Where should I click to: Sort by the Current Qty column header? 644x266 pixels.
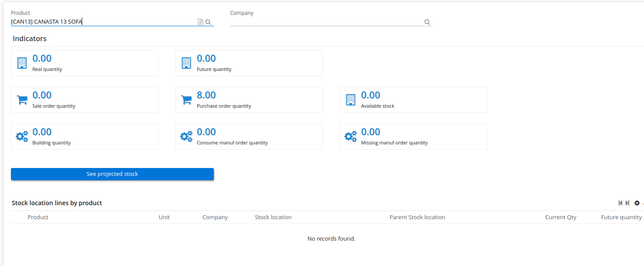[x=561, y=217]
